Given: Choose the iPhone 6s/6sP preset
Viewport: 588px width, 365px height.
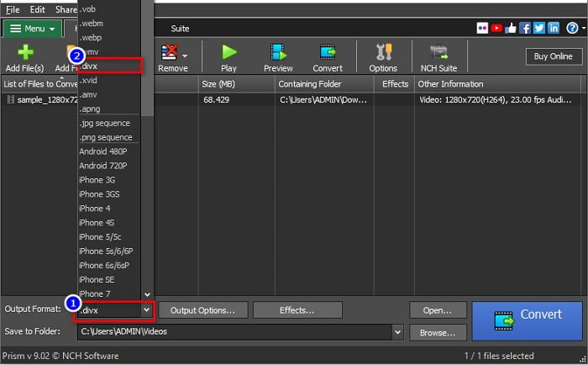Looking at the screenshot, I should (109, 266).
